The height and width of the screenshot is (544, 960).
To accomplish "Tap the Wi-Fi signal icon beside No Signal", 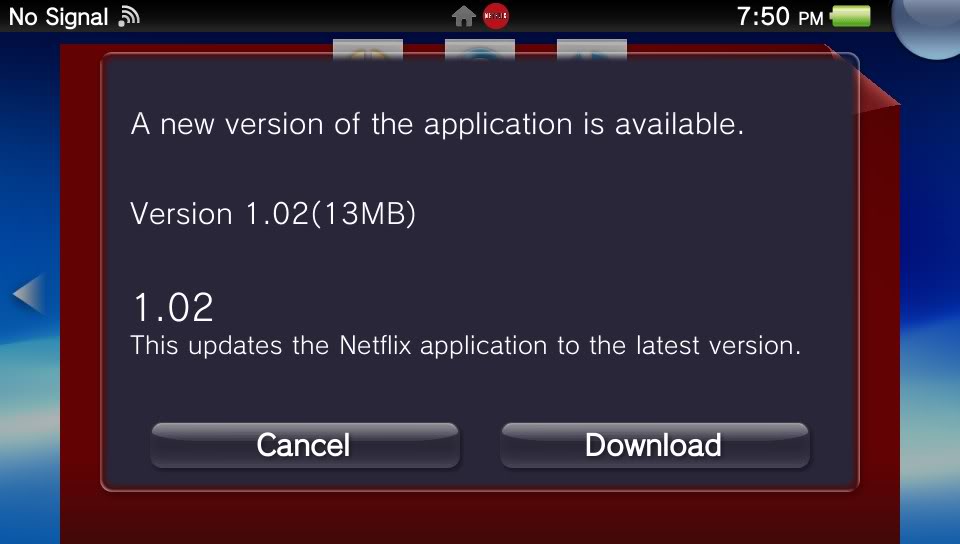I will tap(129, 17).
